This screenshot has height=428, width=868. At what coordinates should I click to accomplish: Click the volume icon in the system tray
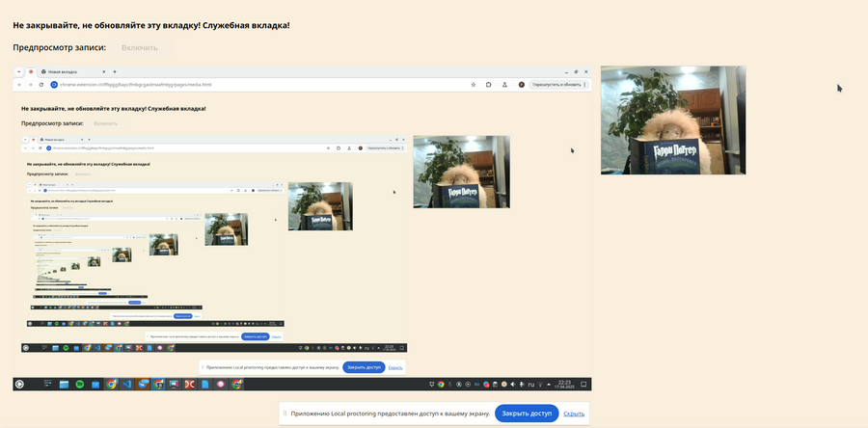click(513, 385)
